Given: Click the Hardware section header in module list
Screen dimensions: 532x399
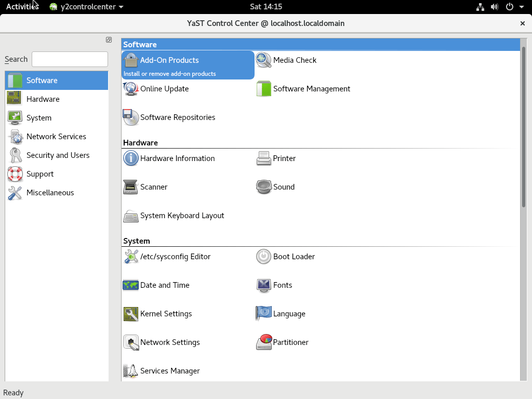Looking at the screenshot, I should 140,142.
